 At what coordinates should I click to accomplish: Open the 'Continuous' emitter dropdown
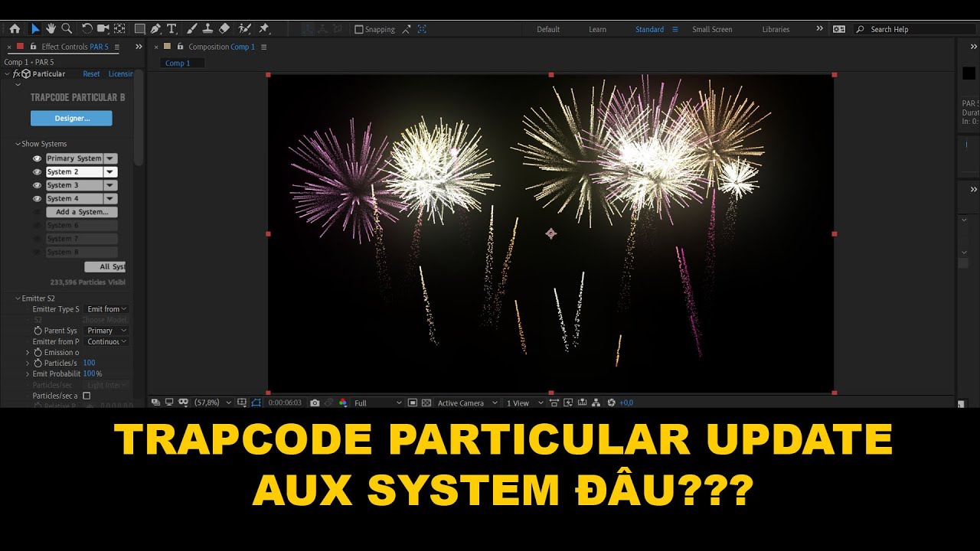pos(106,342)
